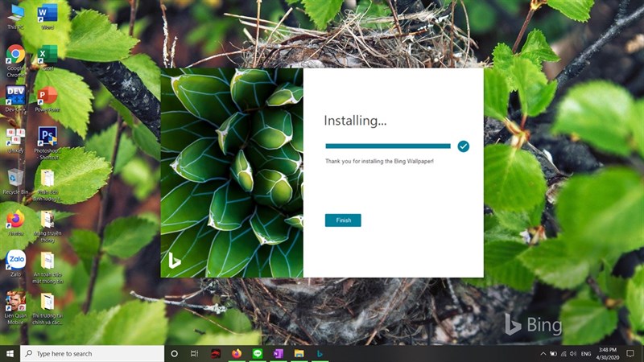Viewport: 644px width, 362px height.
Task: Open the Wi-Fi network tray icon
Action: point(563,353)
